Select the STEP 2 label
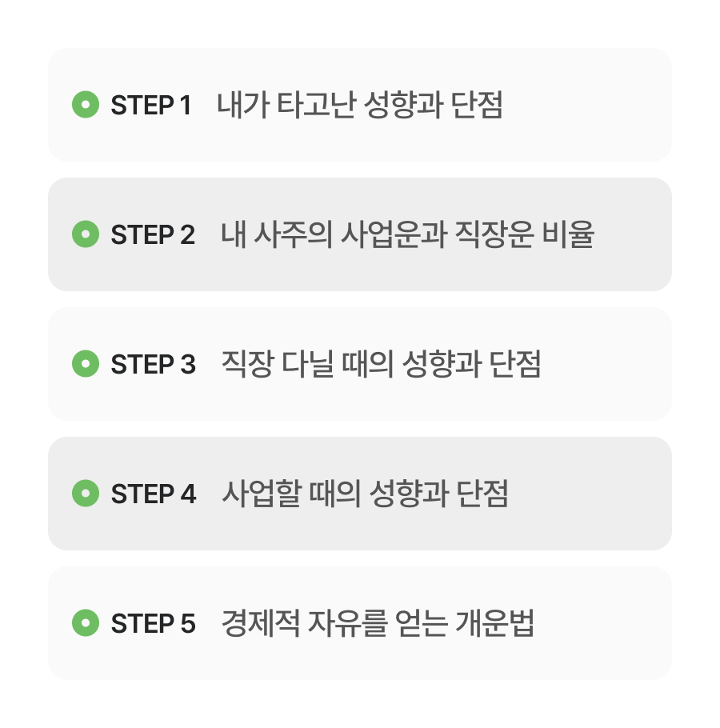720x728 pixels. [153, 234]
